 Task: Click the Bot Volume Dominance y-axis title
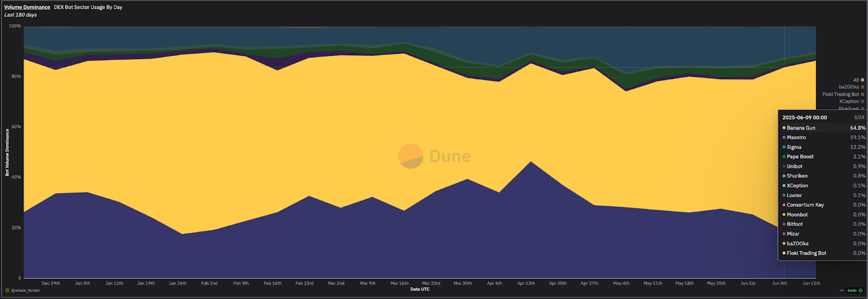(x=7, y=152)
